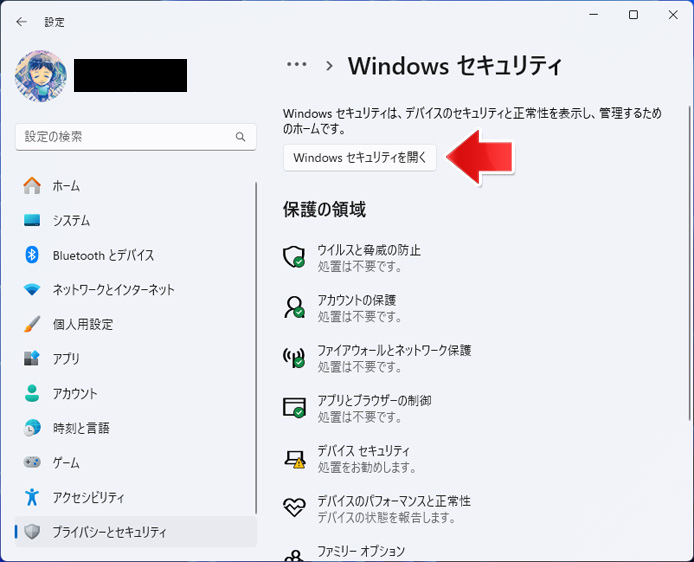This screenshot has width=694, height=562.
Task: Open デバイス セキュリティ laptop warning icon
Action: tap(294, 459)
